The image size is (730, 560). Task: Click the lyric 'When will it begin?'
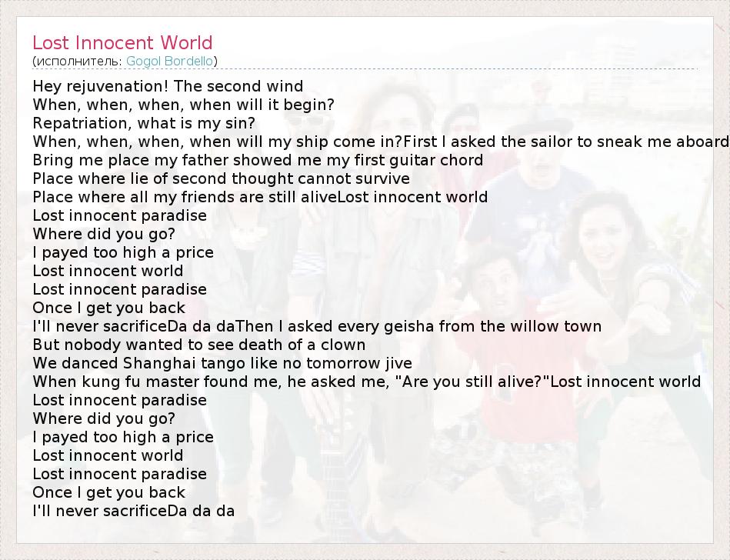[x=183, y=105]
